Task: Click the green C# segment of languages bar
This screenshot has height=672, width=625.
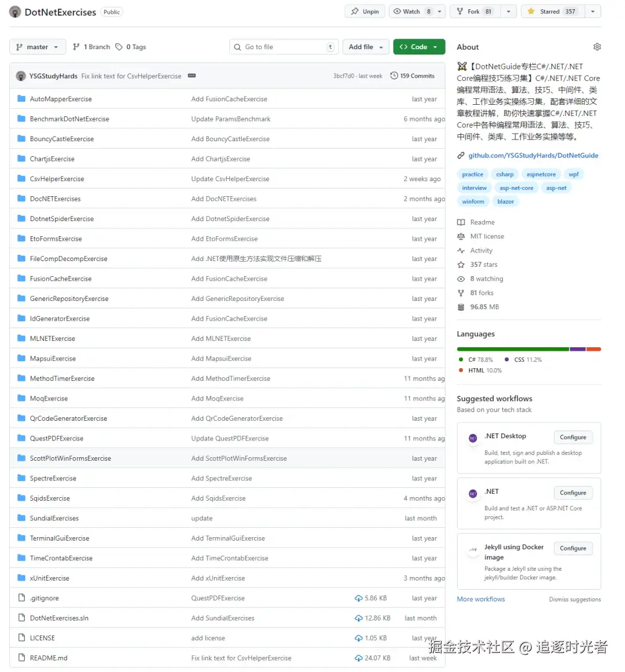Action: coord(513,349)
